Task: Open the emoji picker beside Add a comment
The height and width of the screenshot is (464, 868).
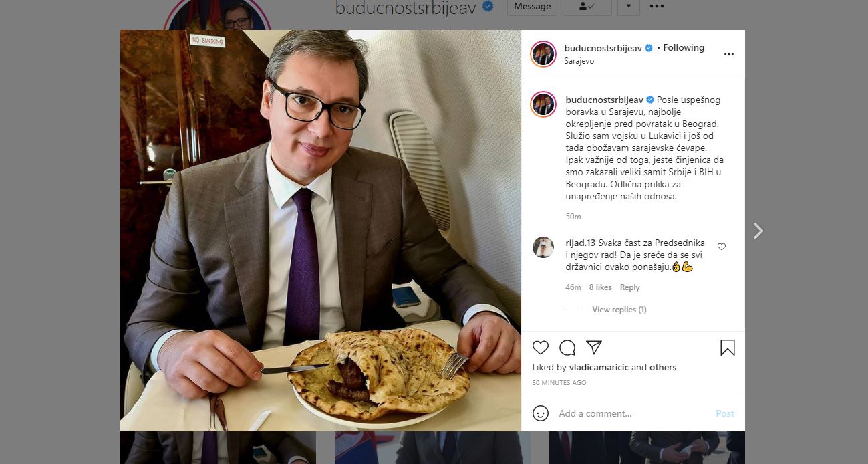Action: pyautogui.click(x=541, y=413)
